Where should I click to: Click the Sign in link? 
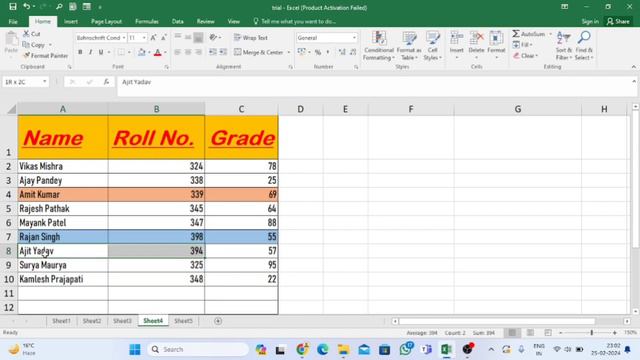click(x=590, y=21)
